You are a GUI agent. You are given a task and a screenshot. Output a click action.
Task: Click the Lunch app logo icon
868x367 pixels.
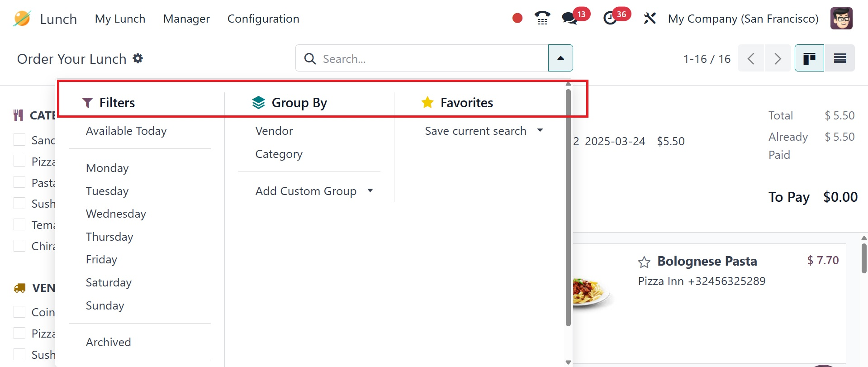[22, 19]
